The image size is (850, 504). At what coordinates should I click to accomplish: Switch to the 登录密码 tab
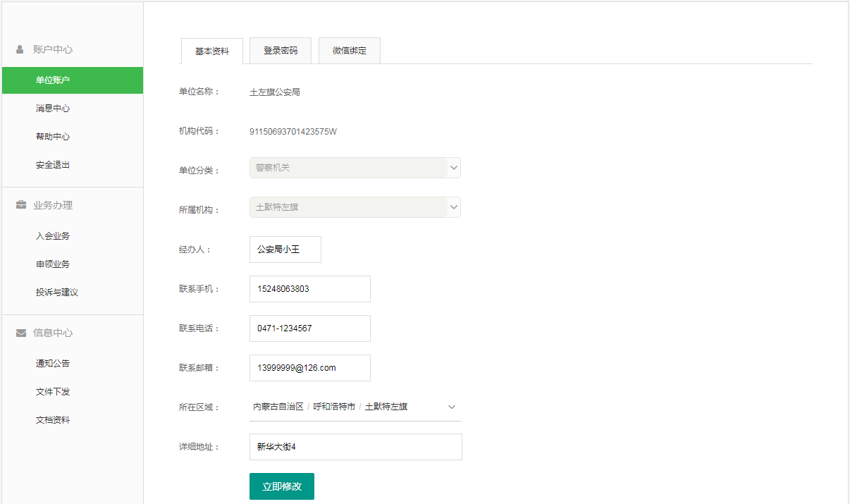[x=281, y=51]
